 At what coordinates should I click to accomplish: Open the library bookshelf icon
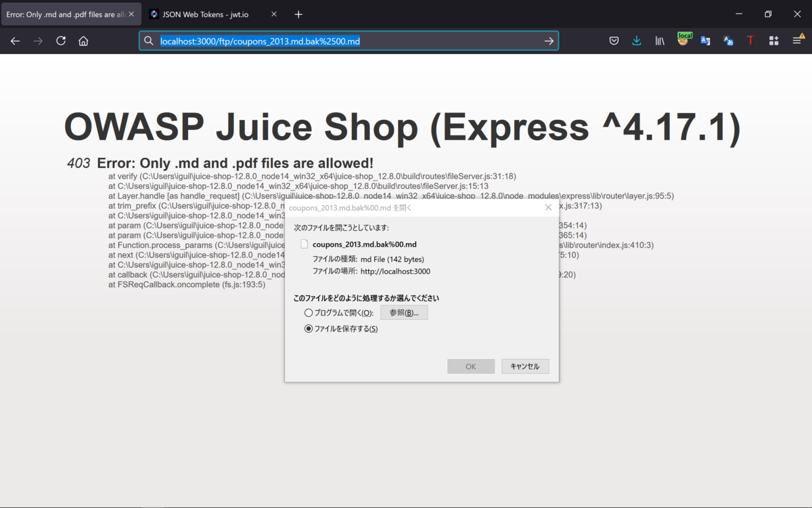pyautogui.click(x=660, y=41)
